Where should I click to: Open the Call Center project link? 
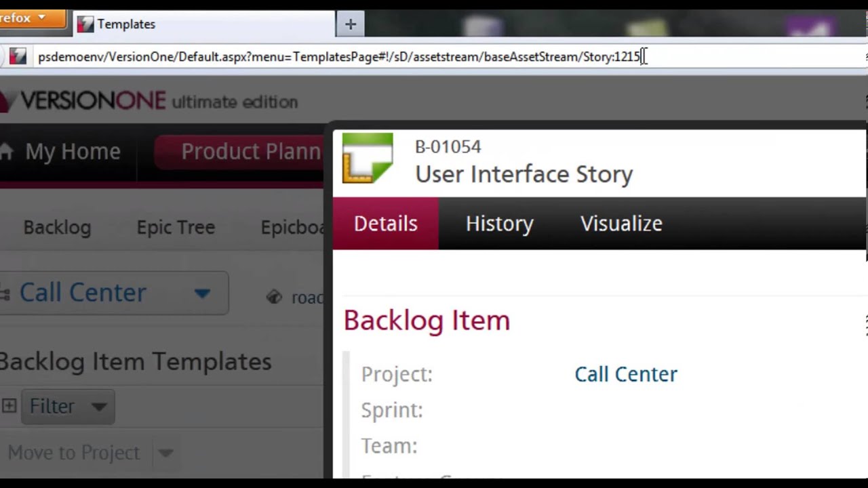pyautogui.click(x=626, y=374)
